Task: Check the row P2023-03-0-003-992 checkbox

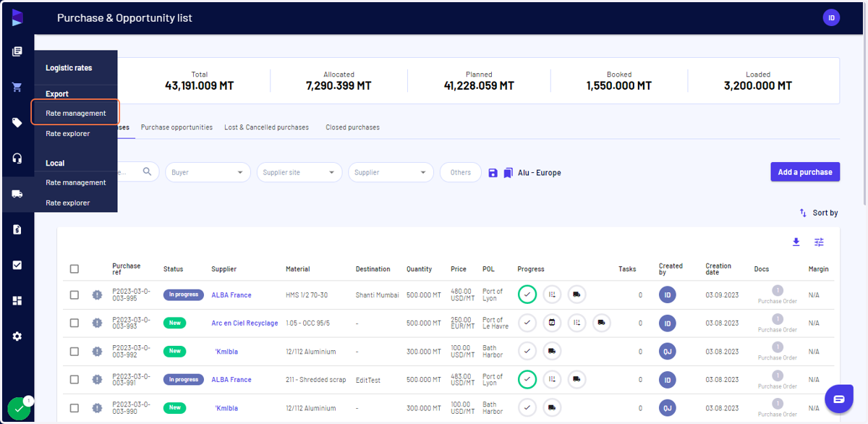Action: pos(75,351)
